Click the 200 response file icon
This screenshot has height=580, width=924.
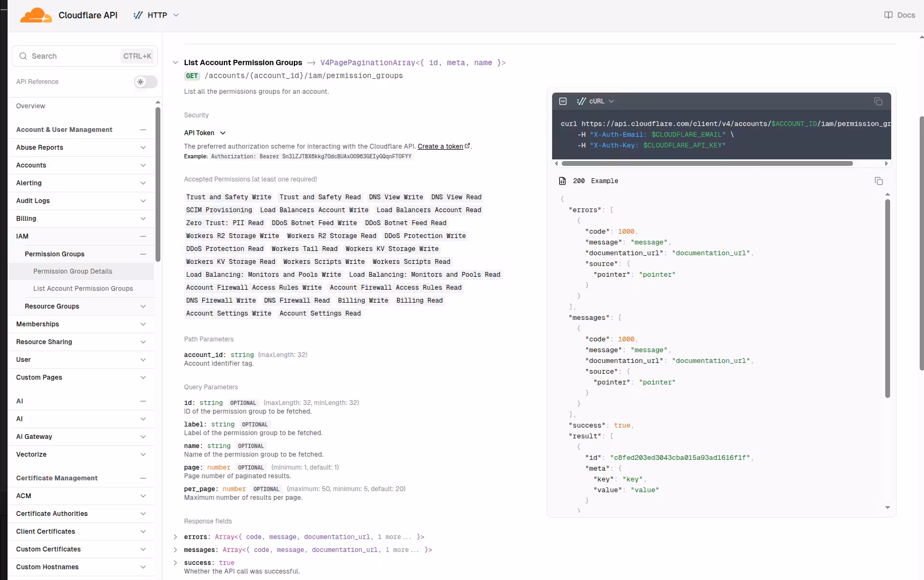562,181
